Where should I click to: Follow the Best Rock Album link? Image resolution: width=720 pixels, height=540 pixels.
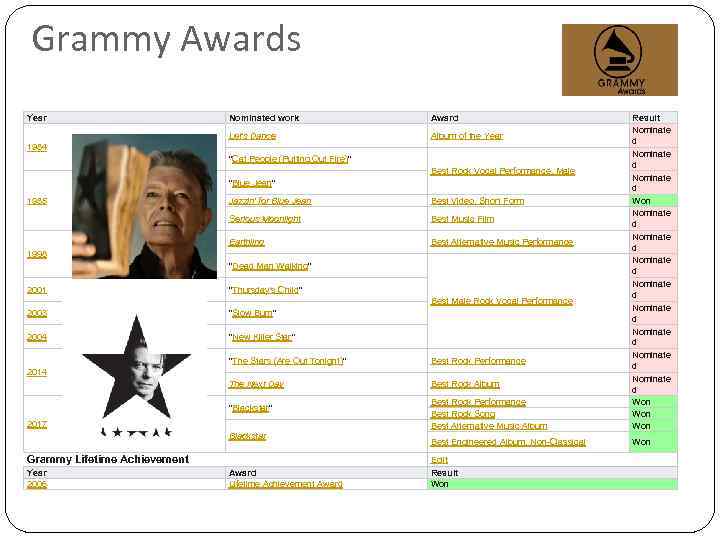tap(465, 384)
